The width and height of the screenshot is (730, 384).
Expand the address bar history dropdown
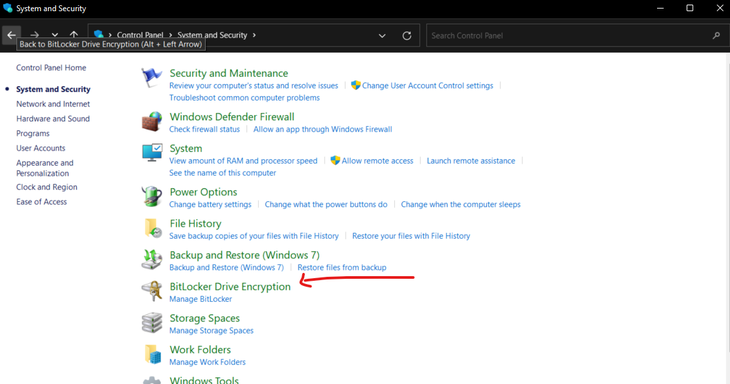[x=382, y=35]
